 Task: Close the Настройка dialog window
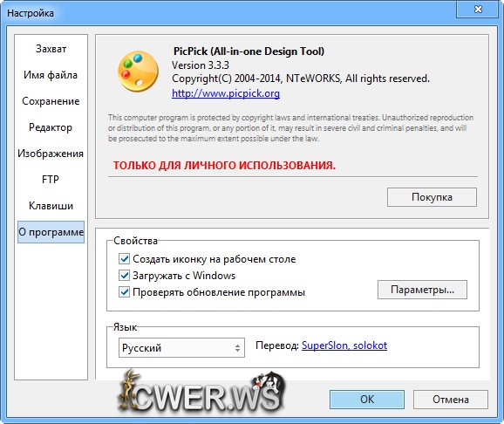point(478,9)
